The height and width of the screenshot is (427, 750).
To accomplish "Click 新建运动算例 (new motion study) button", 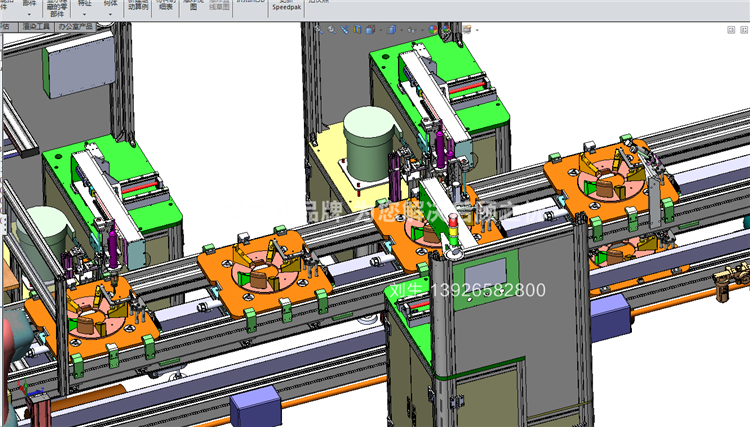I will pyautogui.click(x=138, y=5).
